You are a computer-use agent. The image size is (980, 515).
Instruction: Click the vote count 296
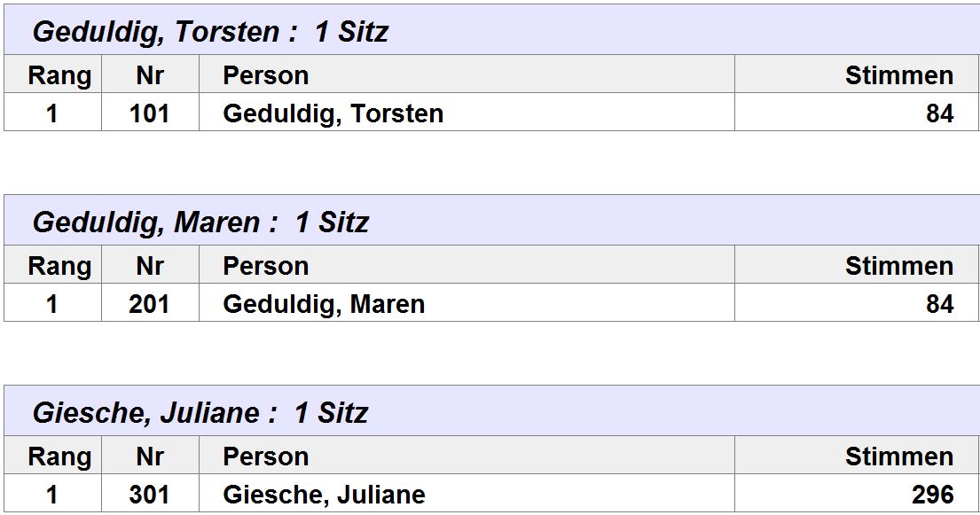click(x=932, y=495)
